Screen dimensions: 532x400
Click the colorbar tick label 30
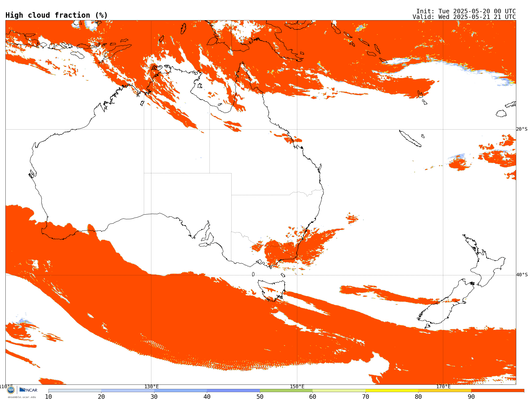click(x=154, y=397)
